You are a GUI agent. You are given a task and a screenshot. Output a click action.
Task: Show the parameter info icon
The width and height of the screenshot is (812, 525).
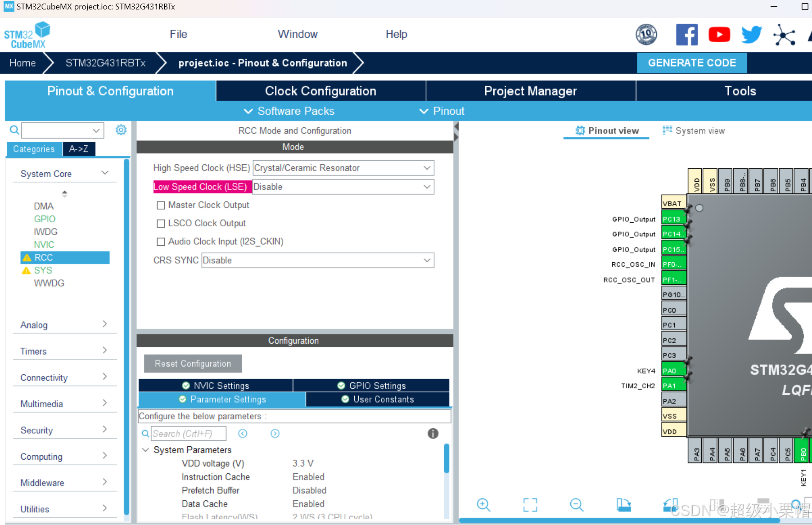pos(433,433)
